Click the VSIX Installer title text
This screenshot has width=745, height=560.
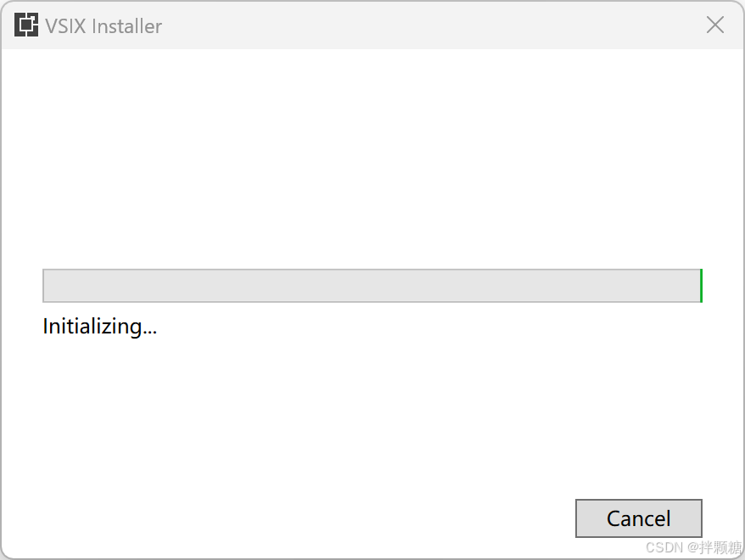click(x=102, y=25)
